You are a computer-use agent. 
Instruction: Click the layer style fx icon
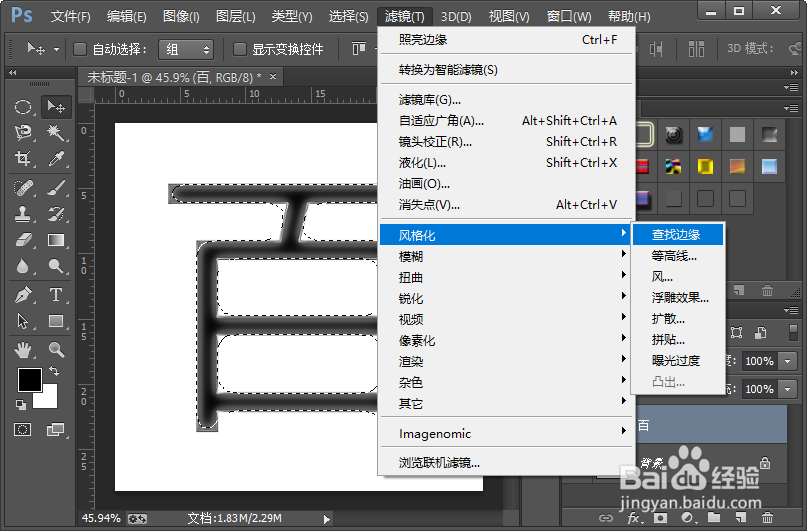634,518
